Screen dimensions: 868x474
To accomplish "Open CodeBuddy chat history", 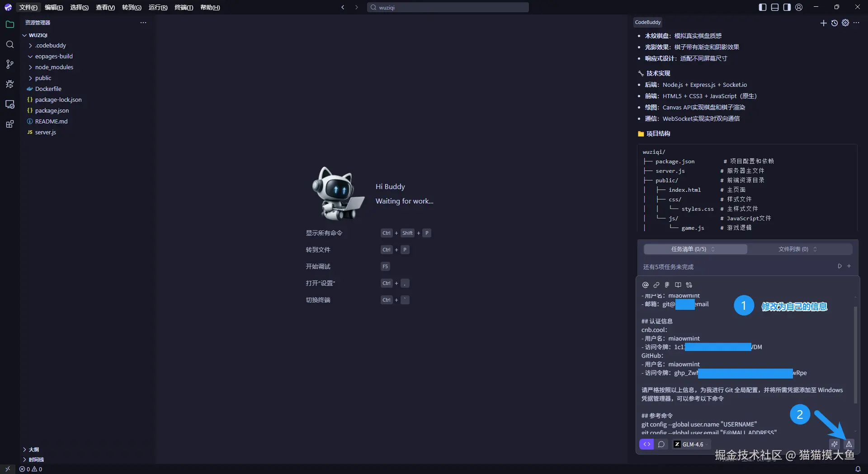I will pyautogui.click(x=835, y=23).
